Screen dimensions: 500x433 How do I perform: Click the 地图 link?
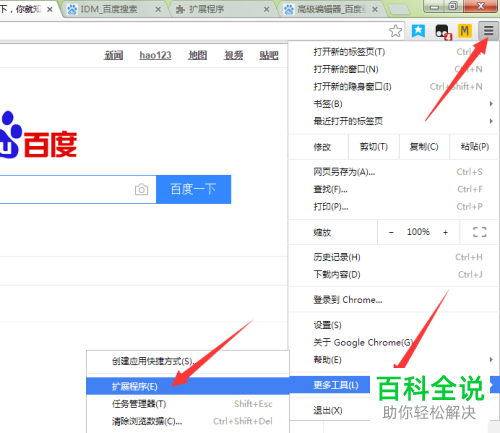click(x=198, y=55)
